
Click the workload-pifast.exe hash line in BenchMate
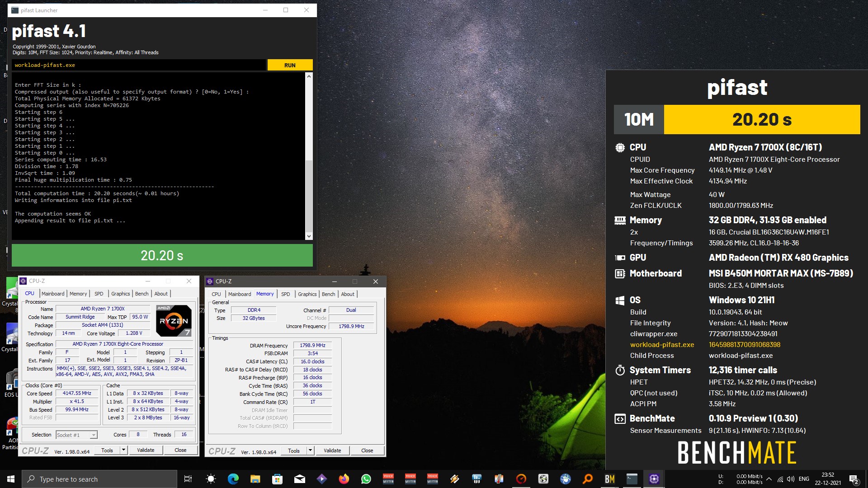(x=705, y=345)
